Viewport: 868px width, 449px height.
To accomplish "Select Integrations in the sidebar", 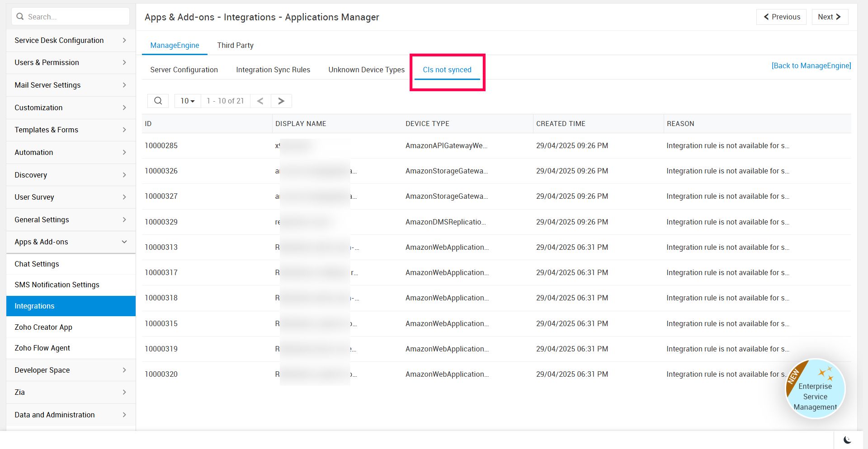I will pos(71,306).
